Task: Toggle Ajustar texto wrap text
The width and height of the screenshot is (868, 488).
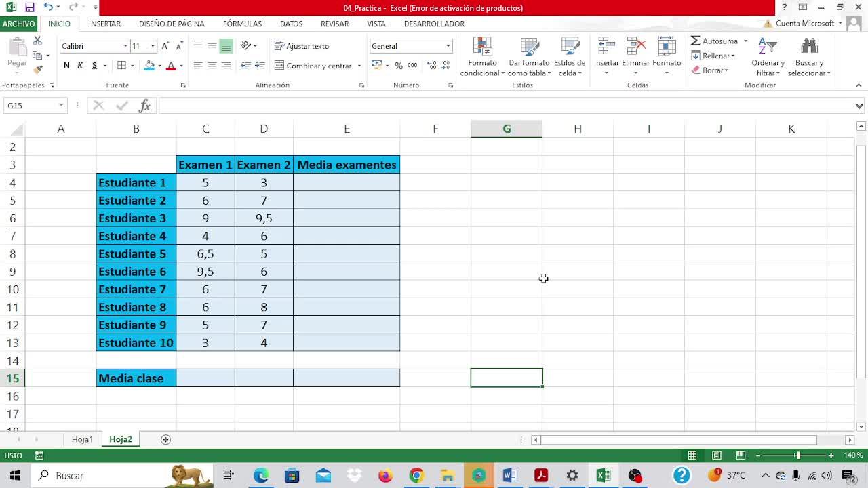Action: click(302, 46)
